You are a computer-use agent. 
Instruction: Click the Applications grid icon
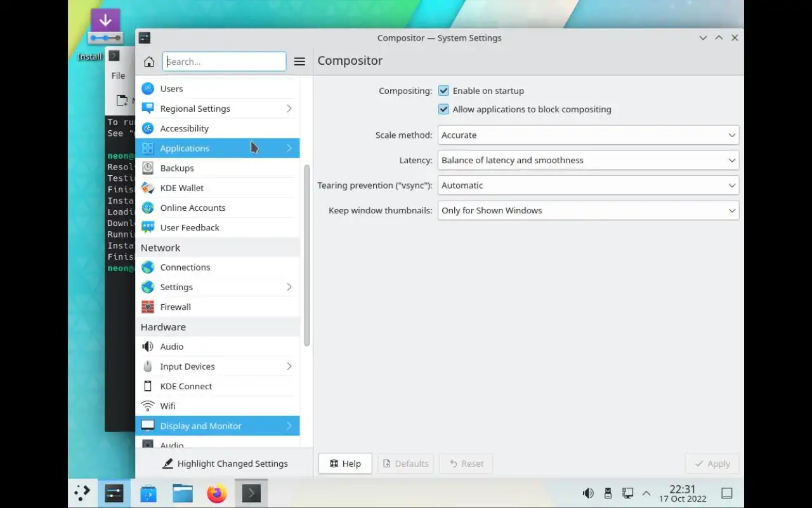(x=148, y=148)
